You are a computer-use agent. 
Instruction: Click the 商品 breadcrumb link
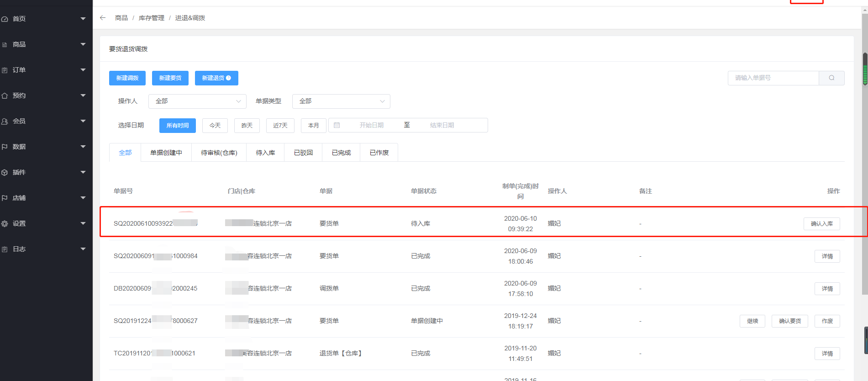[121, 18]
